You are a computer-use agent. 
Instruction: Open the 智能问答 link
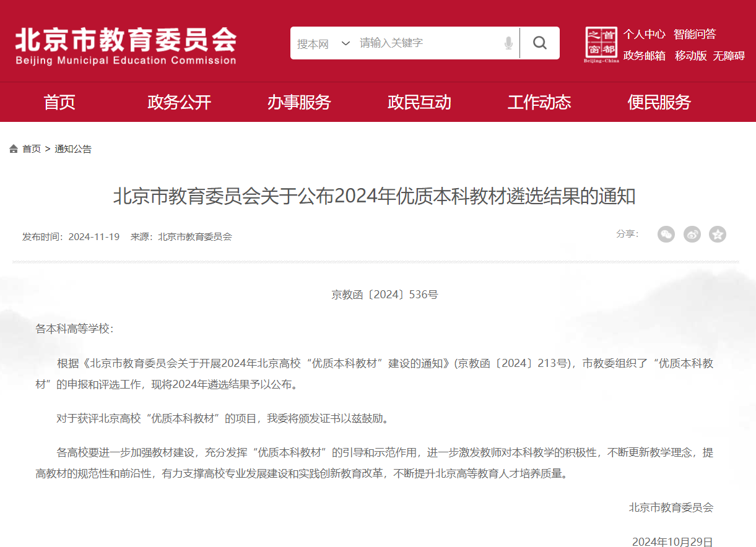point(695,34)
